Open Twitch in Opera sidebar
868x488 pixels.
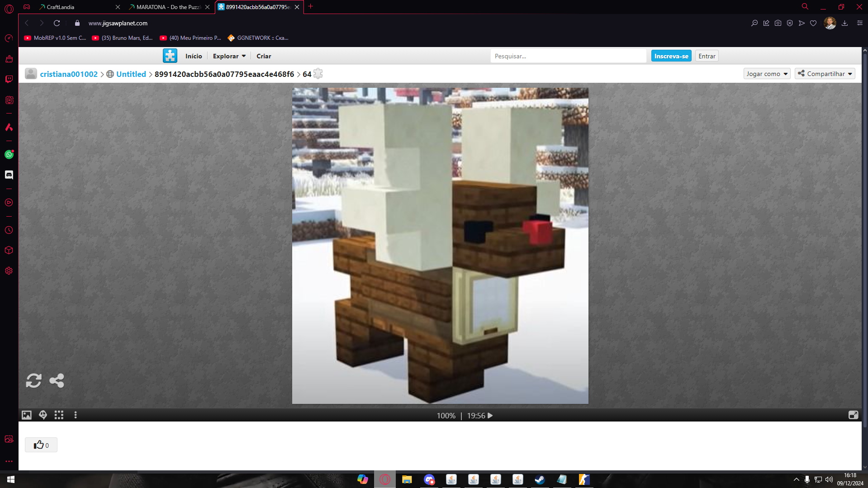(9, 79)
